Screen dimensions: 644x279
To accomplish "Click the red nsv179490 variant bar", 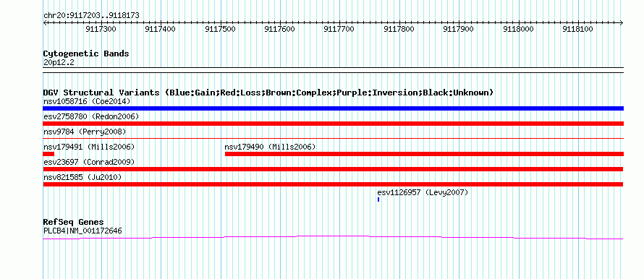I will 424,154.
